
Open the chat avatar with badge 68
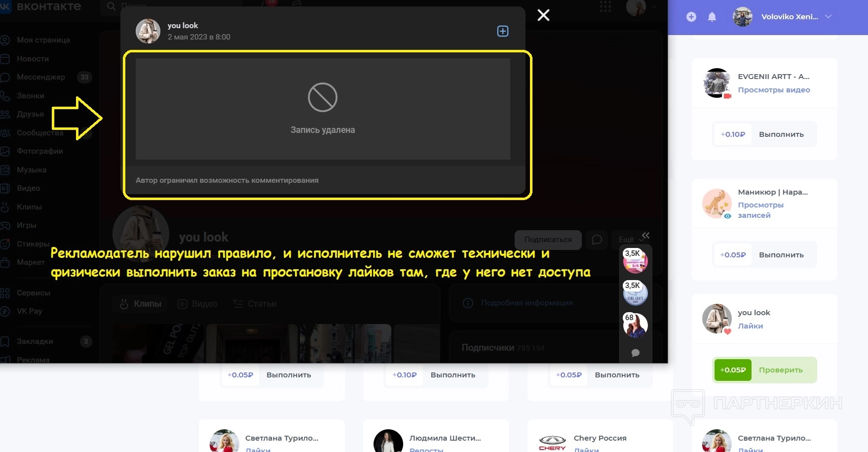pyautogui.click(x=636, y=325)
